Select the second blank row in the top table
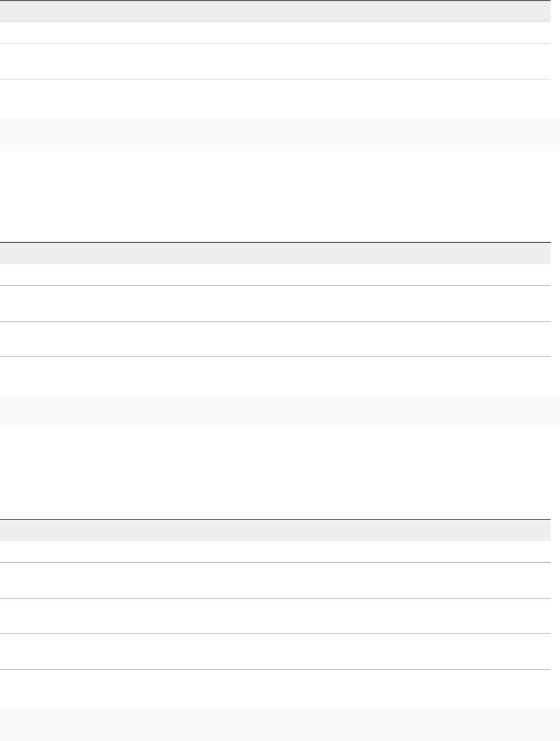This screenshot has width=560, height=741. (x=275, y=62)
